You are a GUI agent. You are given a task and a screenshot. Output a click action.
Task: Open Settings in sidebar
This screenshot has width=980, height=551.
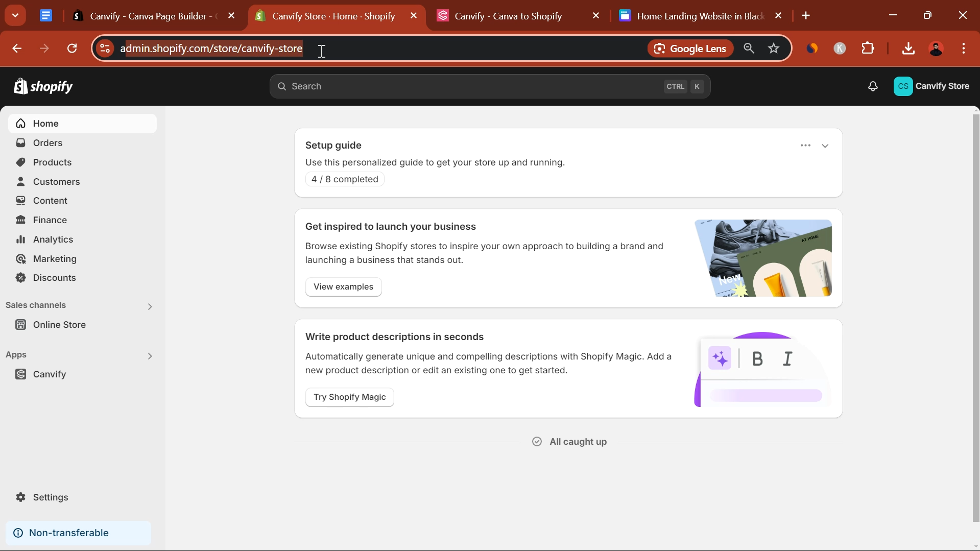pyautogui.click(x=82, y=497)
